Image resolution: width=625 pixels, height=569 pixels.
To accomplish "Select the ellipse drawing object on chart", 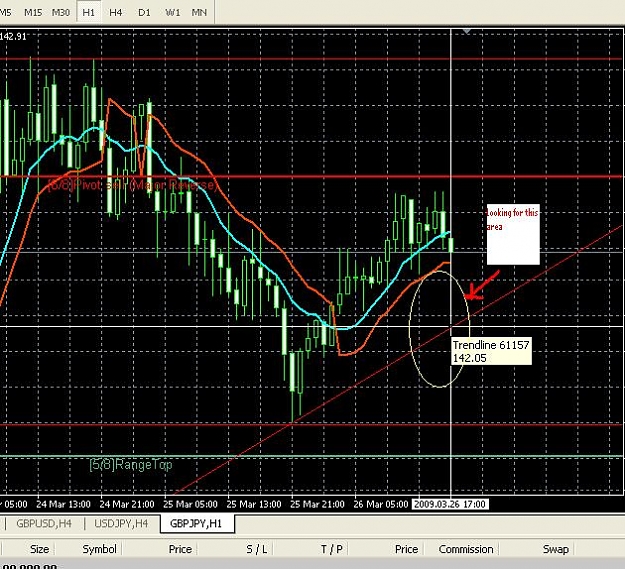I will pyautogui.click(x=439, y=329).
